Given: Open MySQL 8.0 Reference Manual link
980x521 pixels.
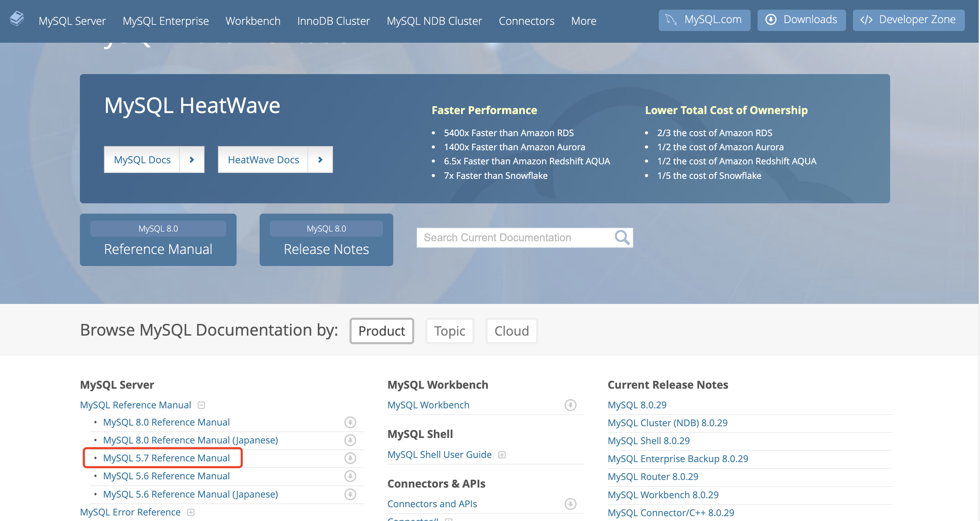Looking at the screenshot, I should pyautogui.click(x=166, y=422).
